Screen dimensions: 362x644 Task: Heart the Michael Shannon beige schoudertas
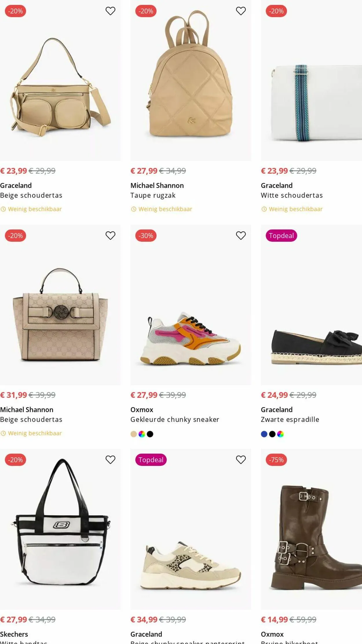(x=110, y=235)
